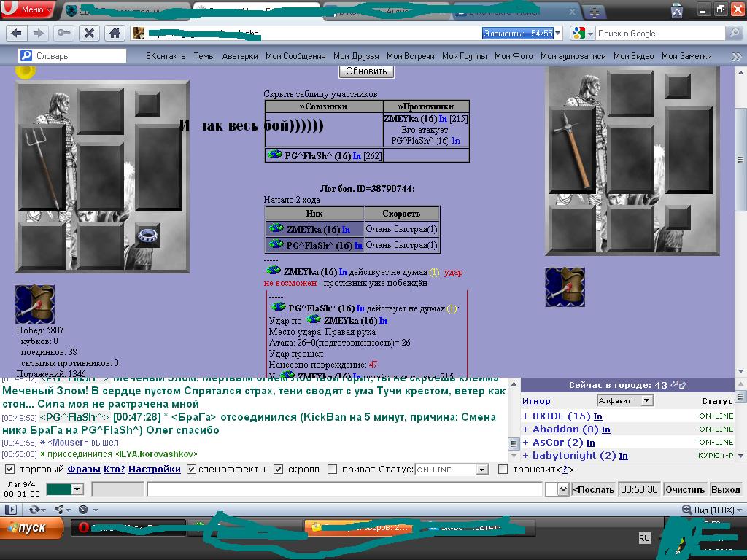The width and height of the screenshot is (747, 560).
Task: Click the babytonight (2) user name
Action: (574, 455)
